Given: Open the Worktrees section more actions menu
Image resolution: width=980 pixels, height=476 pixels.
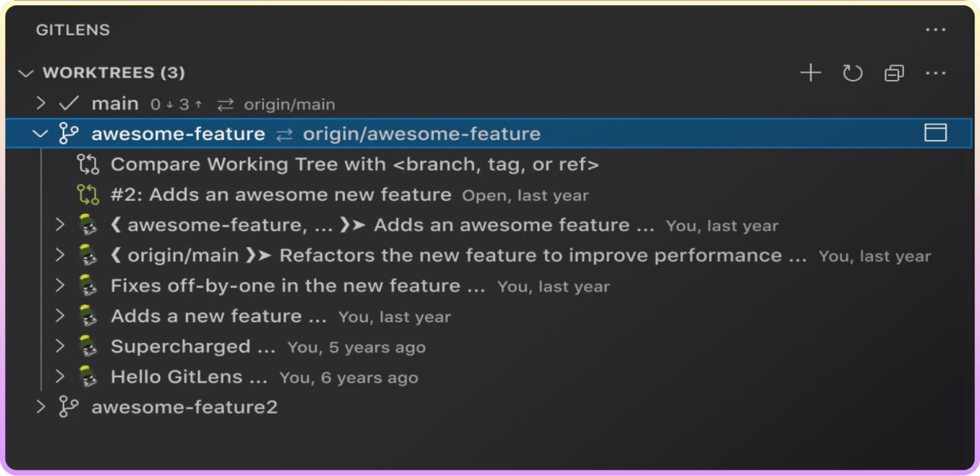Looking at the screenshot, I should [x=935, y=73].
